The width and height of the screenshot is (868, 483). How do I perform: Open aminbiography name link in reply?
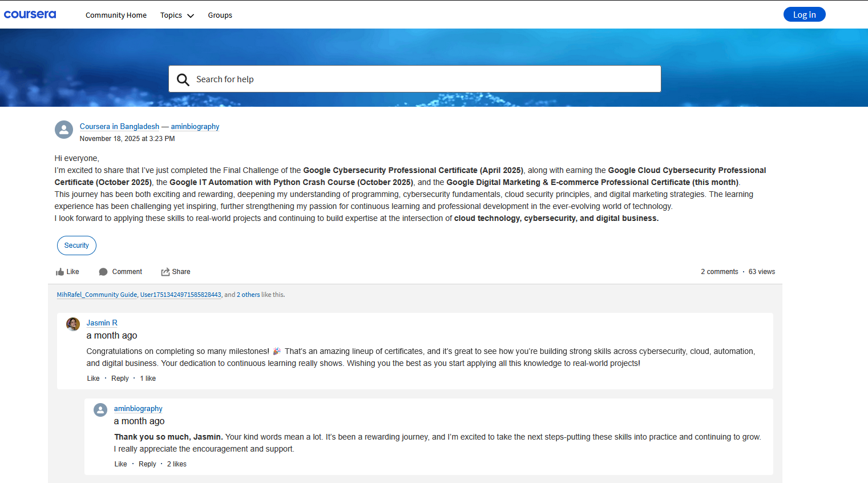point(138,409)
